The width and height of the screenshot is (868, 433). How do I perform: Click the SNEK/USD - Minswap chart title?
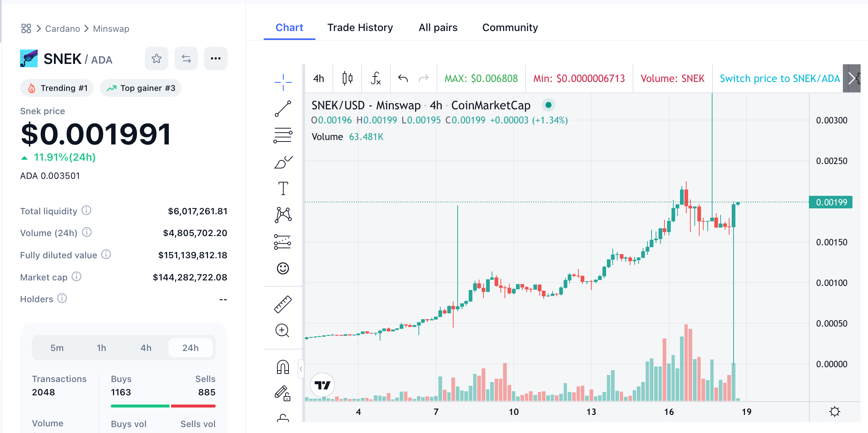point(421,105)
